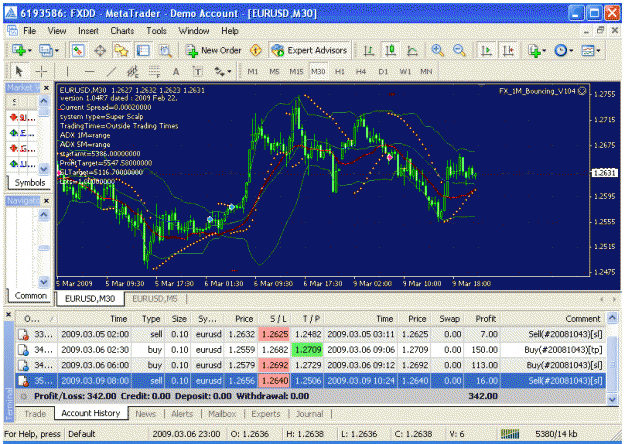
Task: Close the Terminal panel
Action: 8,315
